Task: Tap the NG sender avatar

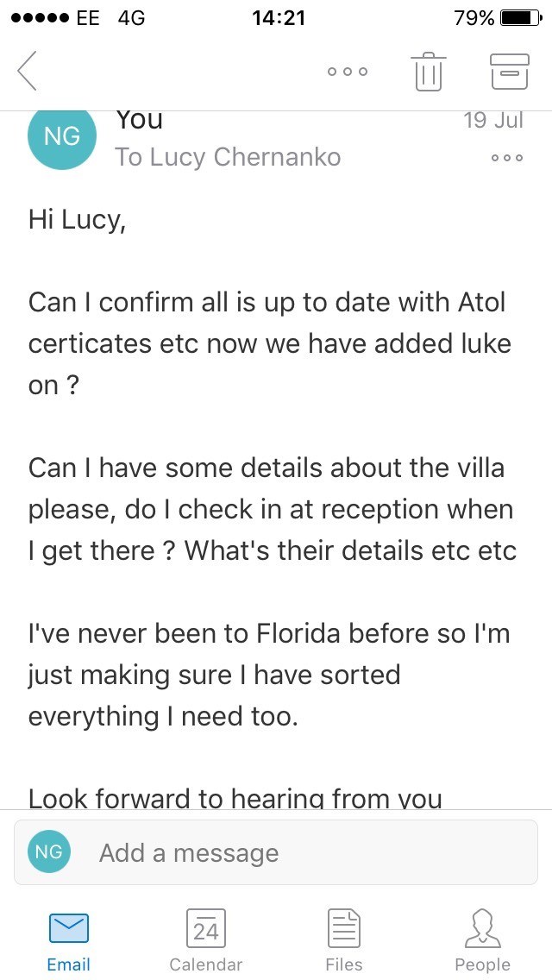Action: click(x=61, y=136)
